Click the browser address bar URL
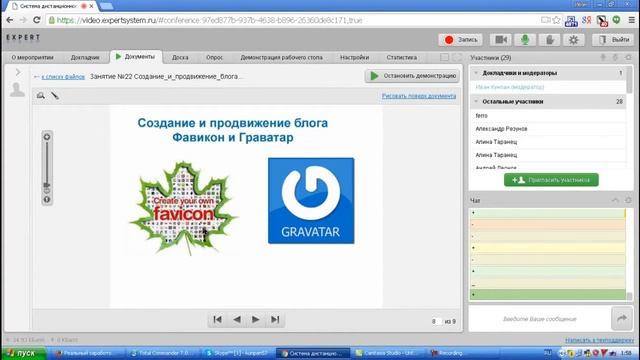640x360 pixels. pyautogui.click(x=209, y=20)
